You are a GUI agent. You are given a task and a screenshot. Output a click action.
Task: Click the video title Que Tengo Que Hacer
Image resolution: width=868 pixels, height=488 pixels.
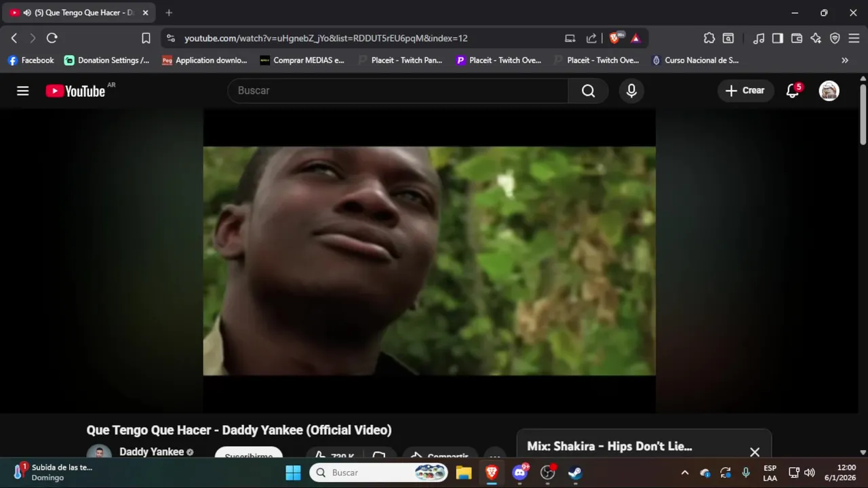tap(239, 430)
